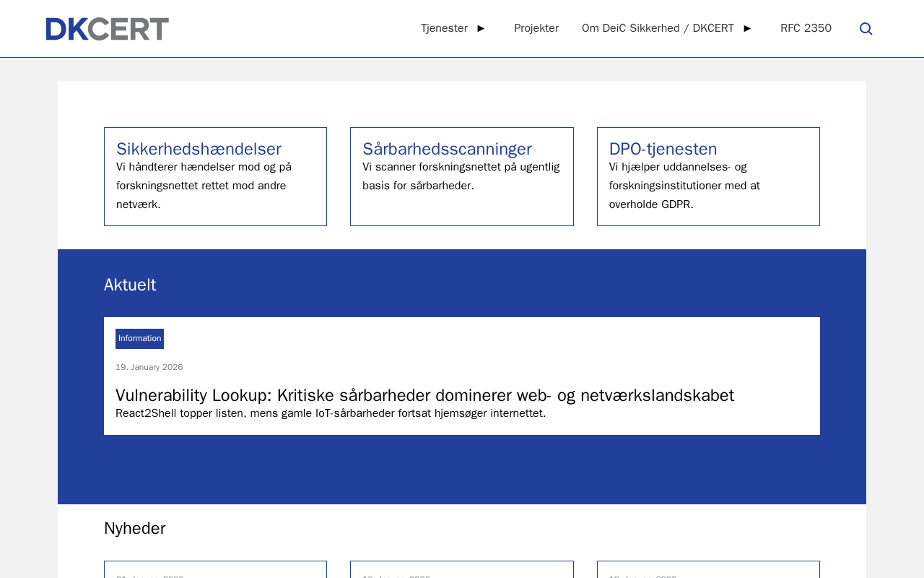The width and height of the screenshot is (924, 578).
Task: Open the Vulnerability Lookup article headline
Action: [424, 395]
